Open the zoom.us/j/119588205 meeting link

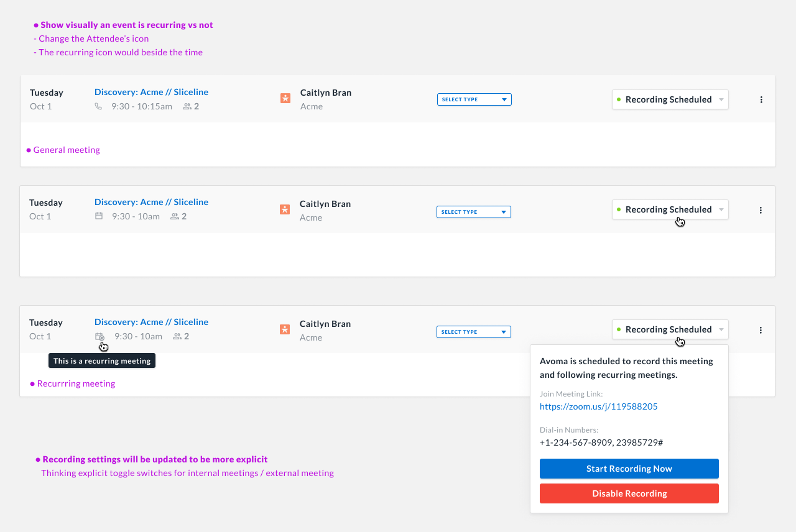coord(598,406)
